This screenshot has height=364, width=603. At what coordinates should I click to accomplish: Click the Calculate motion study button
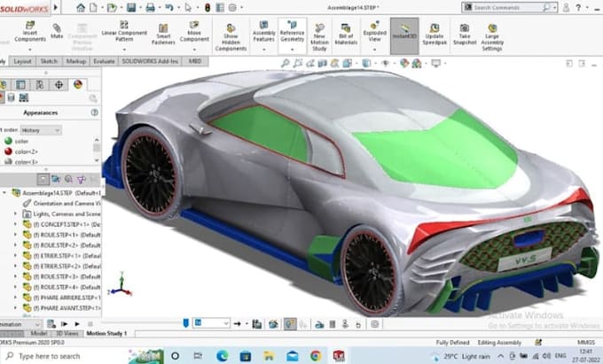51,324
